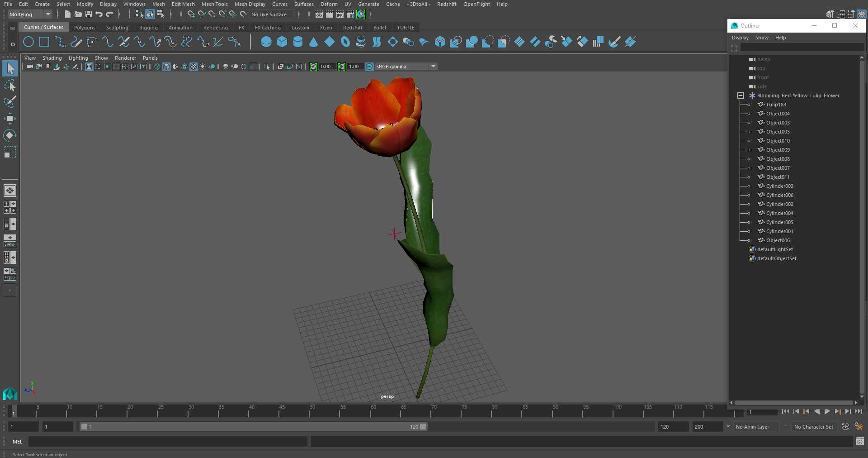Click the Redo arrow icon
Image resolution: width=868 pixels, height=458 pixels.
point(109,14)
